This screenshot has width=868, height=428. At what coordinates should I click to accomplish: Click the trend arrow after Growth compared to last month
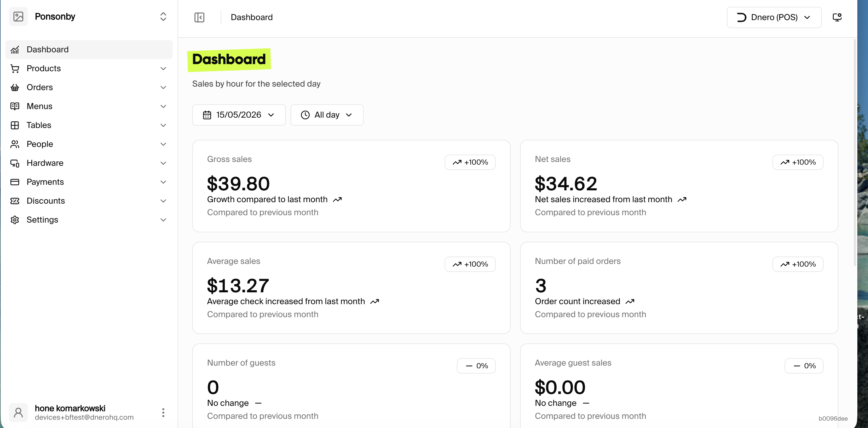[337, 200]
